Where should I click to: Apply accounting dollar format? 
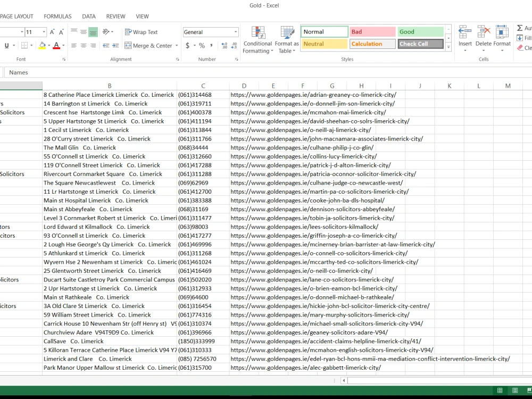tap(187, 45)
